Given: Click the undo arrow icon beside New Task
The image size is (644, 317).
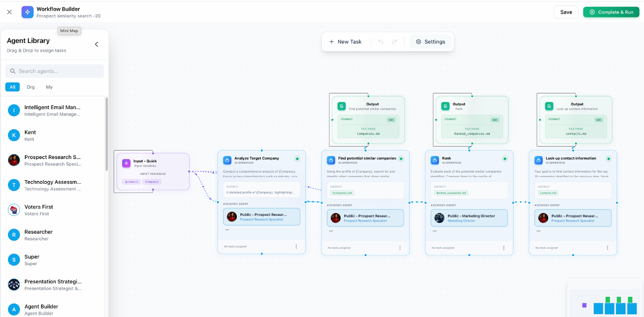Looking at the screenshot, I should (380, 42).
